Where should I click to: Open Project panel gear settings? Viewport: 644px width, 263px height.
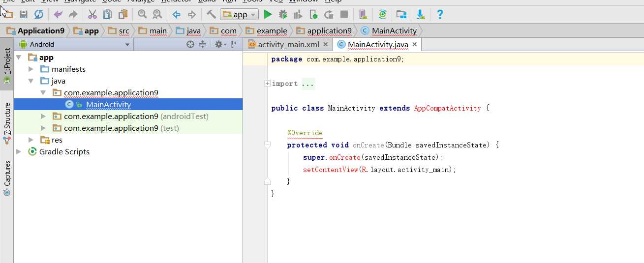(220, 44)
